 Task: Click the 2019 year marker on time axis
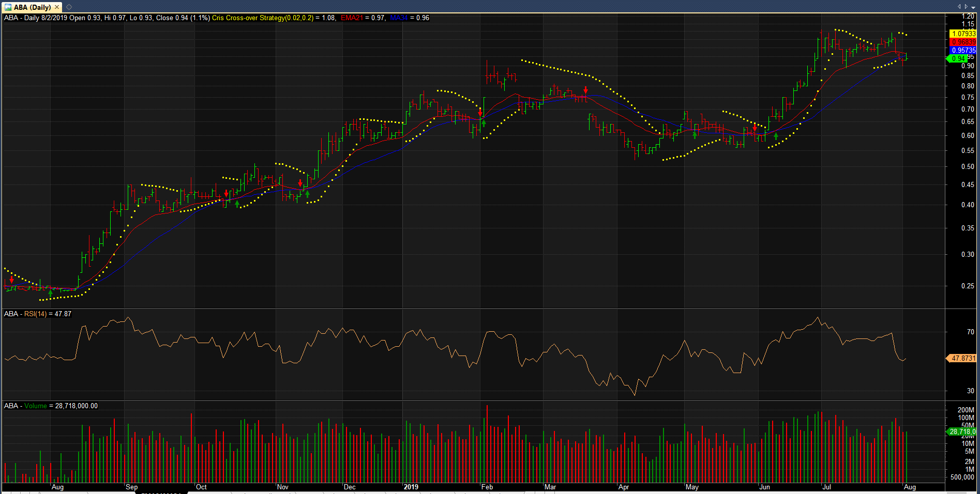(411, 487)
